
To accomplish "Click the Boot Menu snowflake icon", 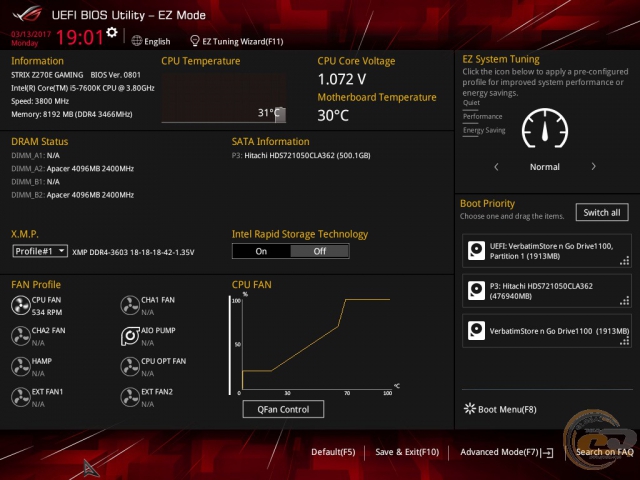I will tap(470, 409).
